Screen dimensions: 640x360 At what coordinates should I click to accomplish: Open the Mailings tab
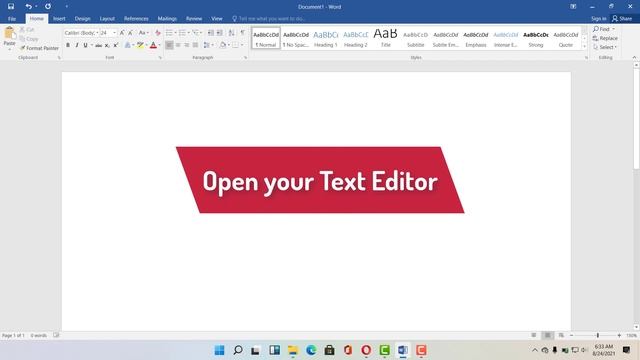[167, 19]
